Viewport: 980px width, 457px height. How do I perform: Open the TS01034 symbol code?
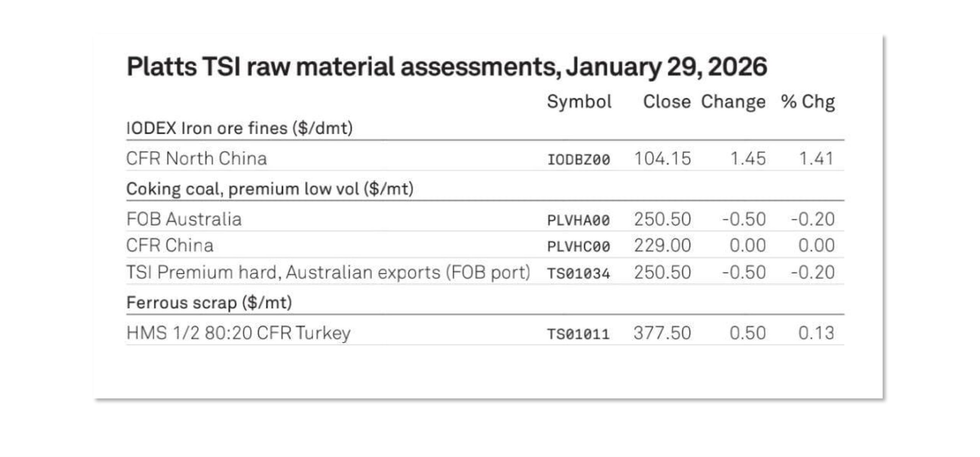(578, 274)
